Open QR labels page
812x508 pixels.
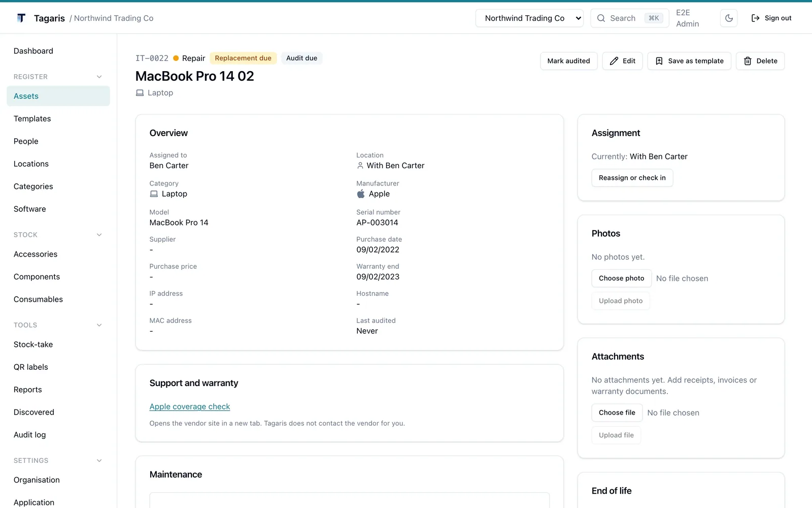point(58,367)
